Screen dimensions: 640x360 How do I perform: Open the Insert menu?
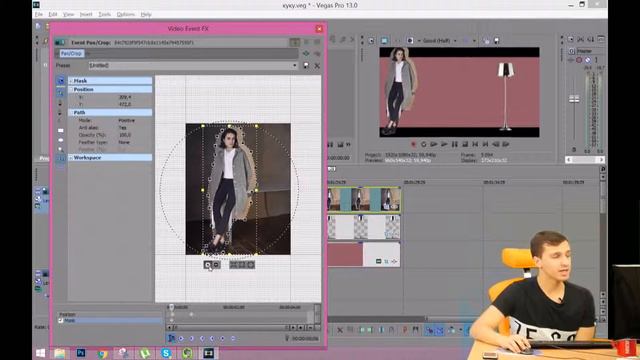click(86, 14)
